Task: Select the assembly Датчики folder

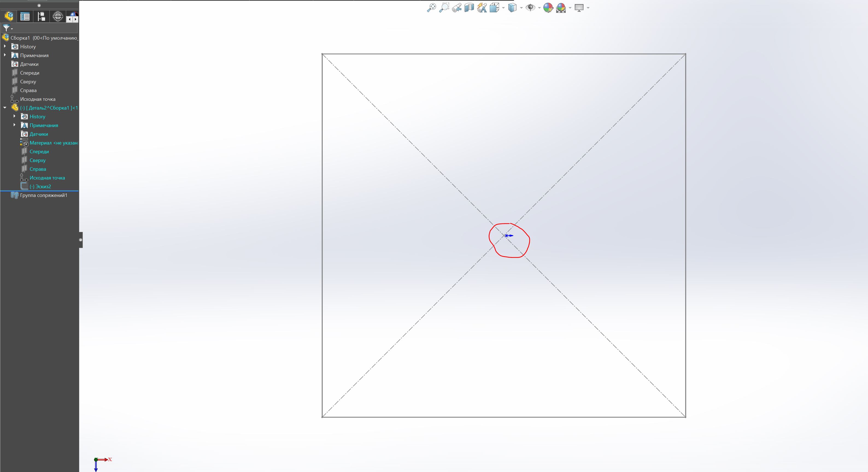Action: coord(29,64)
